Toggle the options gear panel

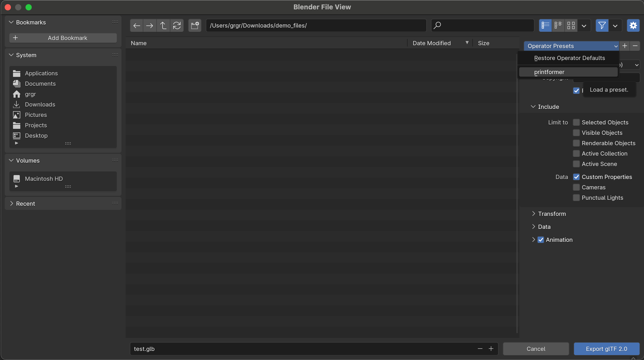(x=633, y=25)
